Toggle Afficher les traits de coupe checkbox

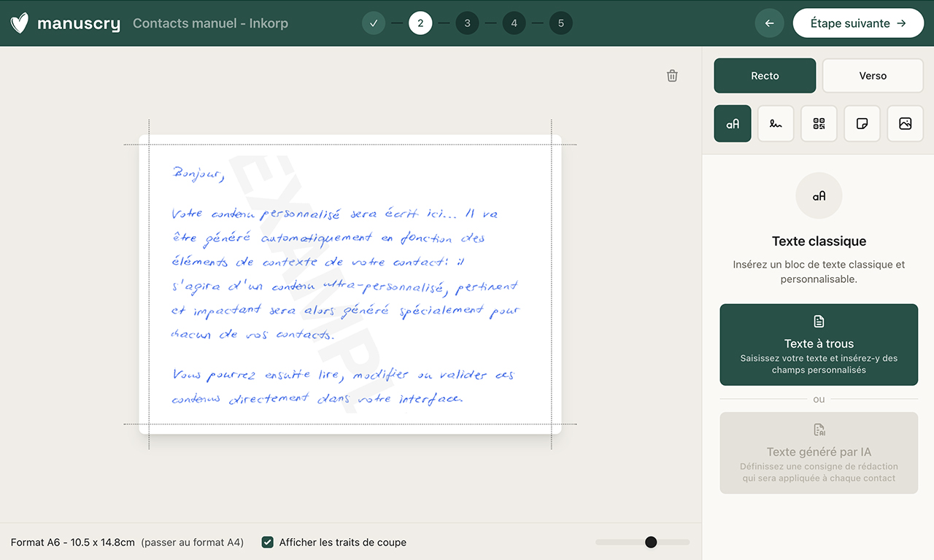268,542
